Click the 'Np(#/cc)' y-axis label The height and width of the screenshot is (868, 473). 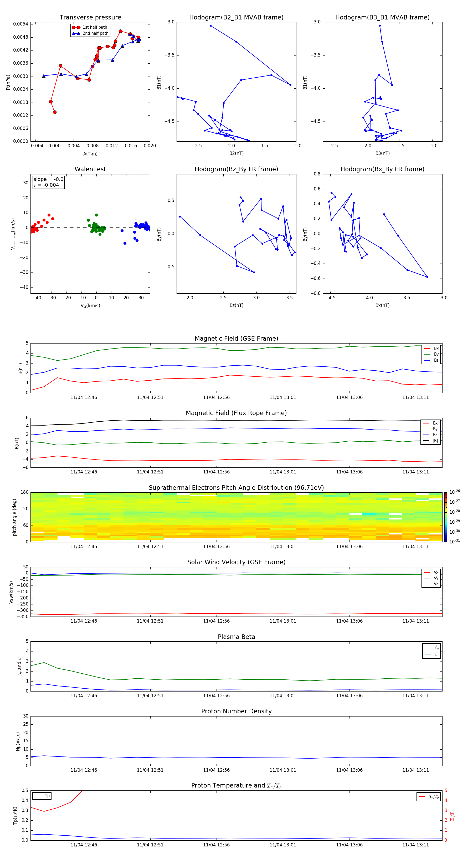[x=18, y=741]
